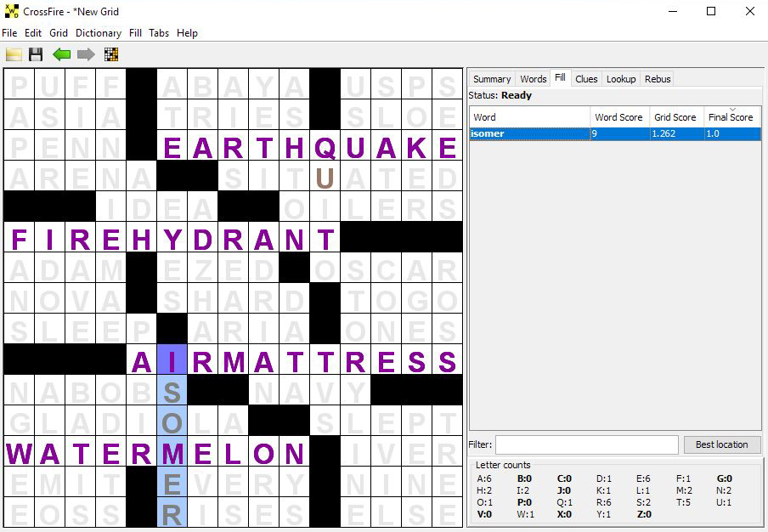768x532 pixels.
Task: Switch to the Clues tab
Action: pyautogui.click(x=586, y=79)
